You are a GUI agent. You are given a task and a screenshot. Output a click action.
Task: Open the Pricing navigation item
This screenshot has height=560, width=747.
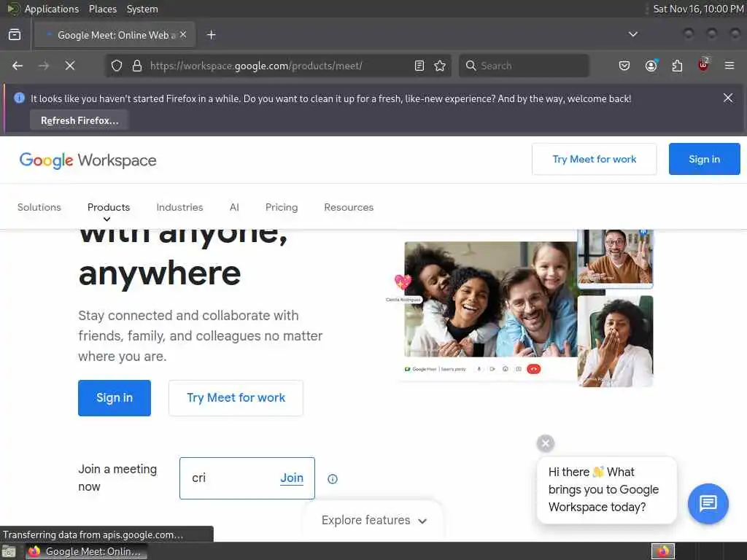coord(282,207)
